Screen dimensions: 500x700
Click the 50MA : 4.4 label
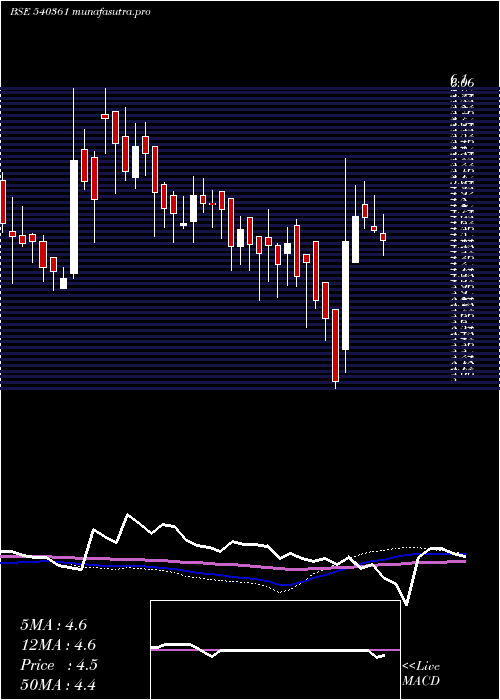(x=58, y=685)
